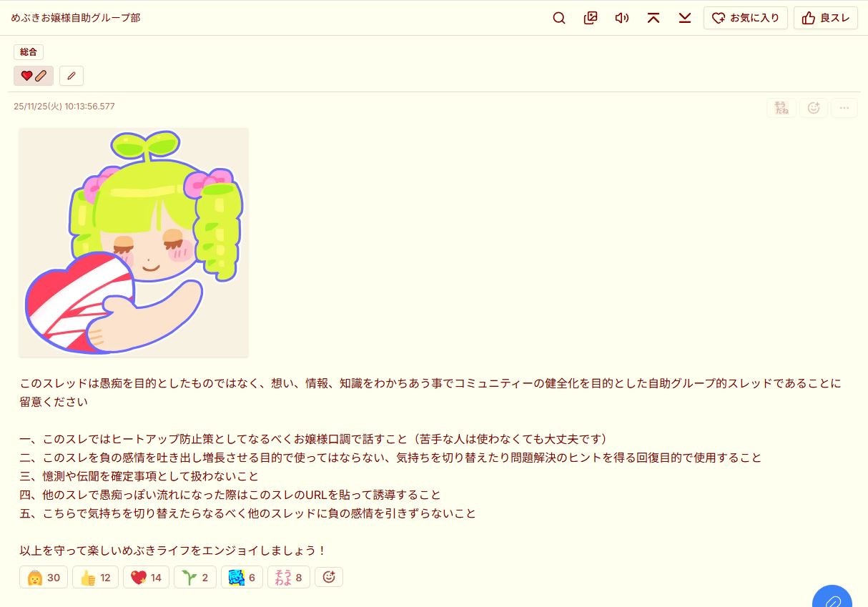
Task: Open the post's three-dot more menu
Action: 844,108
